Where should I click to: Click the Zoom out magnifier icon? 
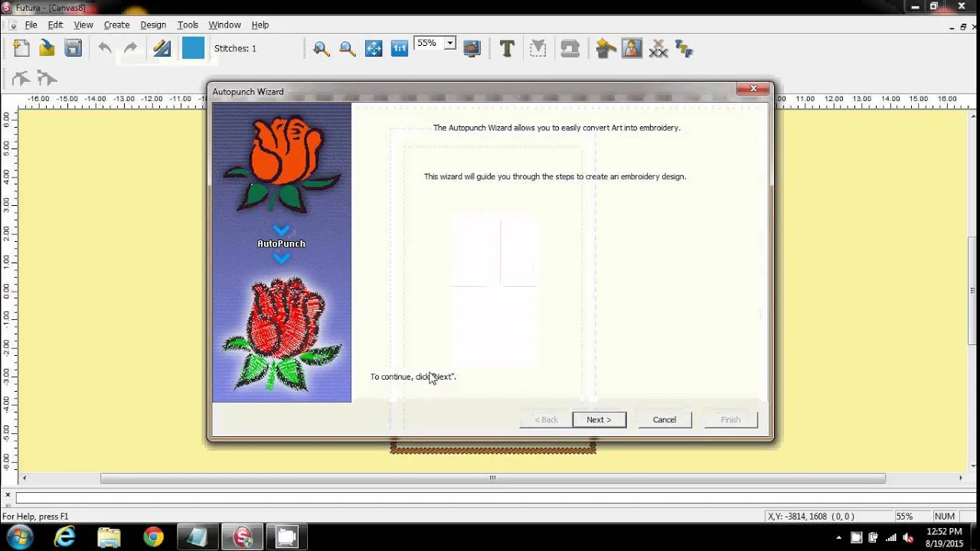click(348, 49)
